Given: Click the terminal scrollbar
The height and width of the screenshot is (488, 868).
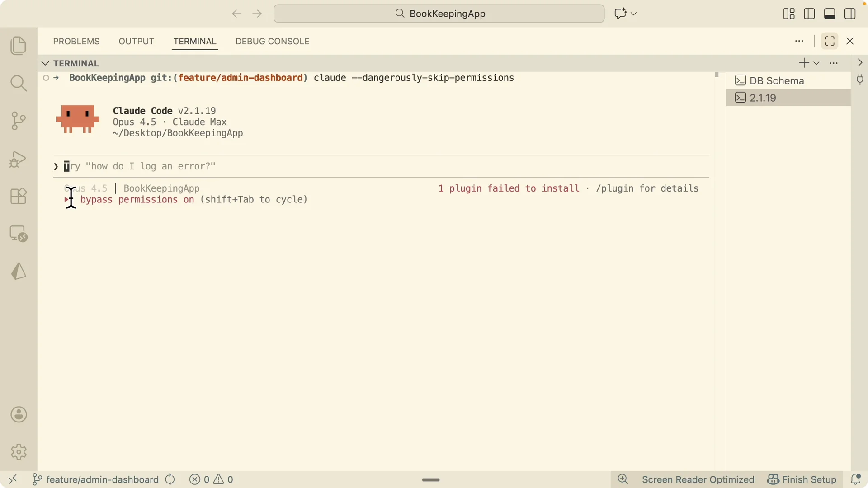Looking at the screenshot, I should click(x=717, y=75).
